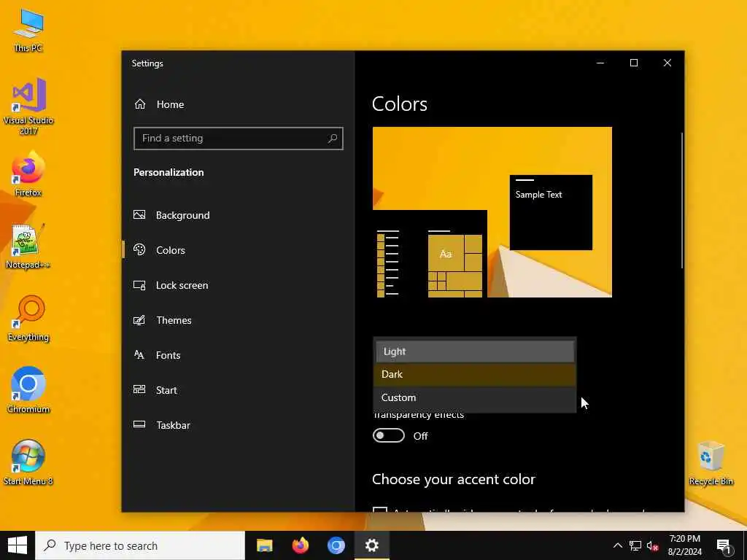747x560 pixels.
Task: Select the Firefox desktop shortcut
Action: pyautogui.click(x=28, y=174)
